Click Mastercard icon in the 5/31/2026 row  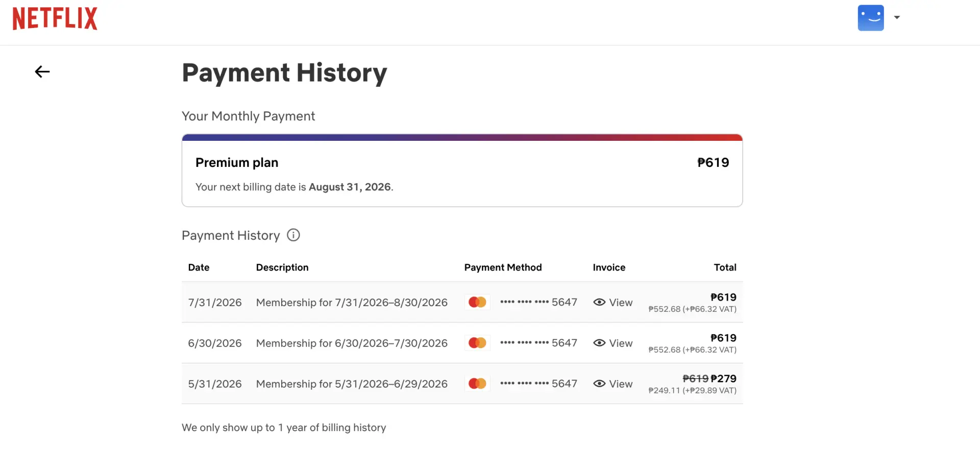point(478,384)
